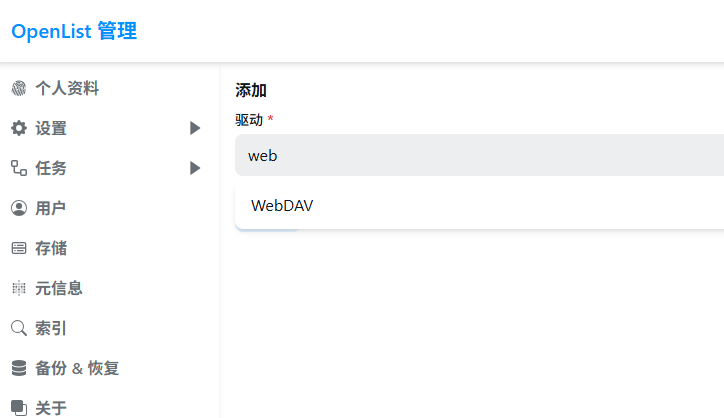The width and height of the screenshot is (724, 418).
Task: Open the 索引 text label
Action: (x=51, y=328)
